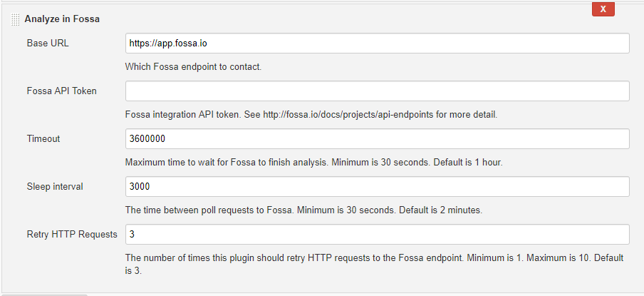644x296 pixels.
Task: Open the fossa.io/docs/projects/api-endpoints URL
Action: pyautogui.click(x=348, y=115)
